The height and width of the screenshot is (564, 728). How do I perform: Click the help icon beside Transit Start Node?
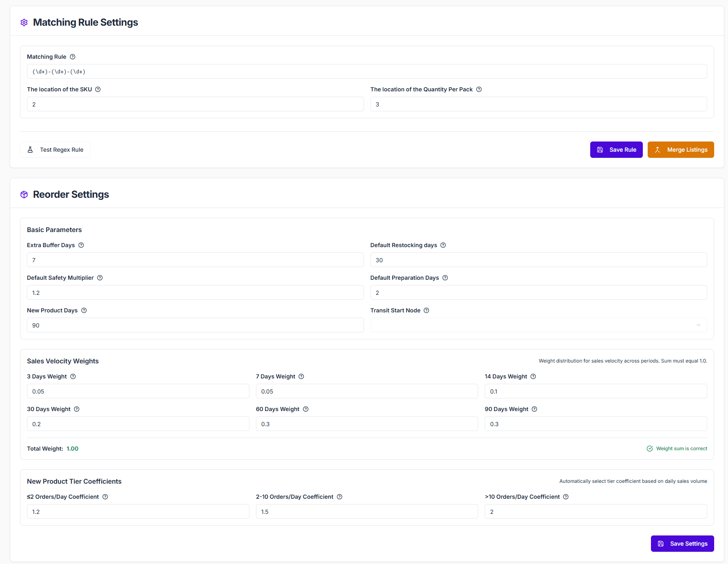(426, 310)
